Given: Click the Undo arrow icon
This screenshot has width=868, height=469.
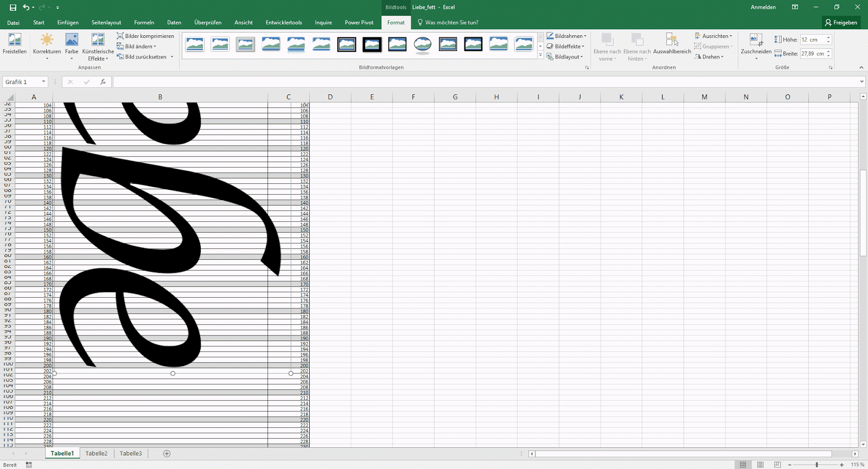Looking at the screenshot, I should [x=26, y=8].
